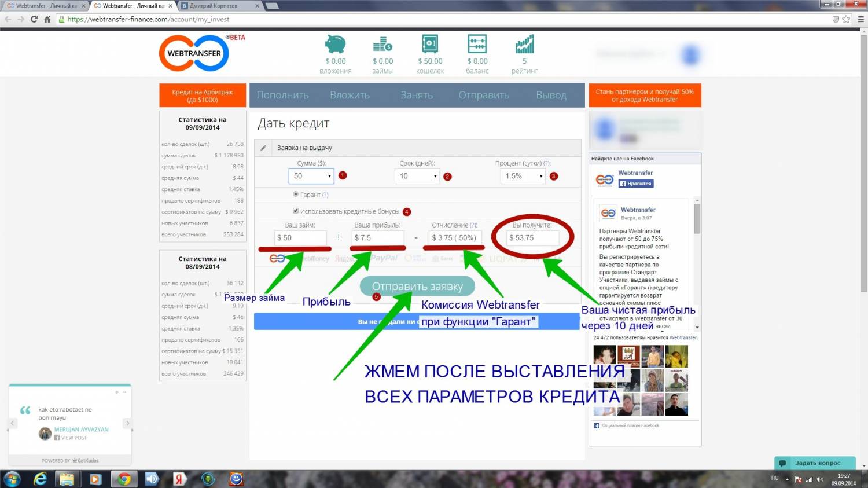Click the help (?) next to Отчисление

click(x=473, y=225)
